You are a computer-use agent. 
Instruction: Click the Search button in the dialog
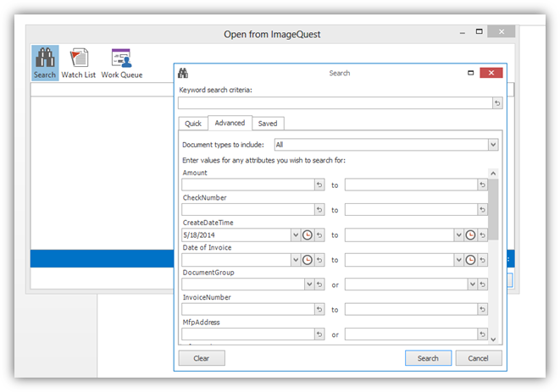point(428,358)
